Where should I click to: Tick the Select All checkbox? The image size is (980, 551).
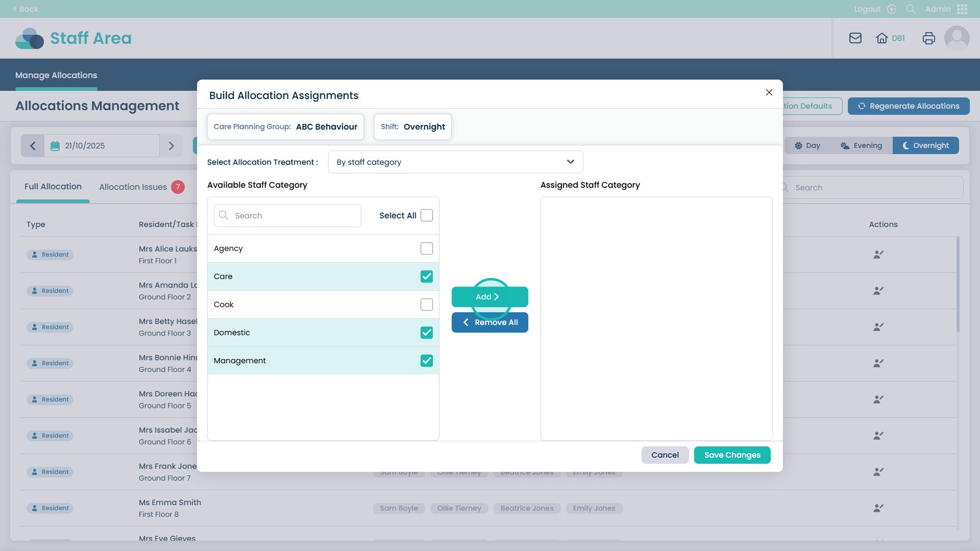[426, 216]
